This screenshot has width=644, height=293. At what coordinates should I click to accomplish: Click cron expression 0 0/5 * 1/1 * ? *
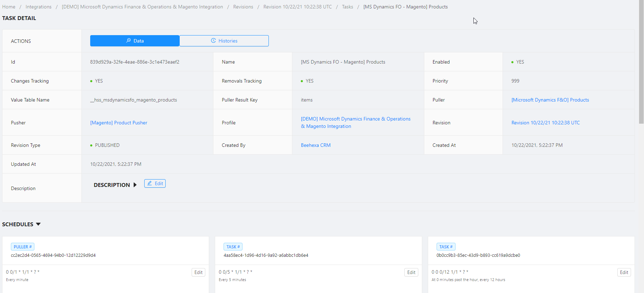(235, 272)
